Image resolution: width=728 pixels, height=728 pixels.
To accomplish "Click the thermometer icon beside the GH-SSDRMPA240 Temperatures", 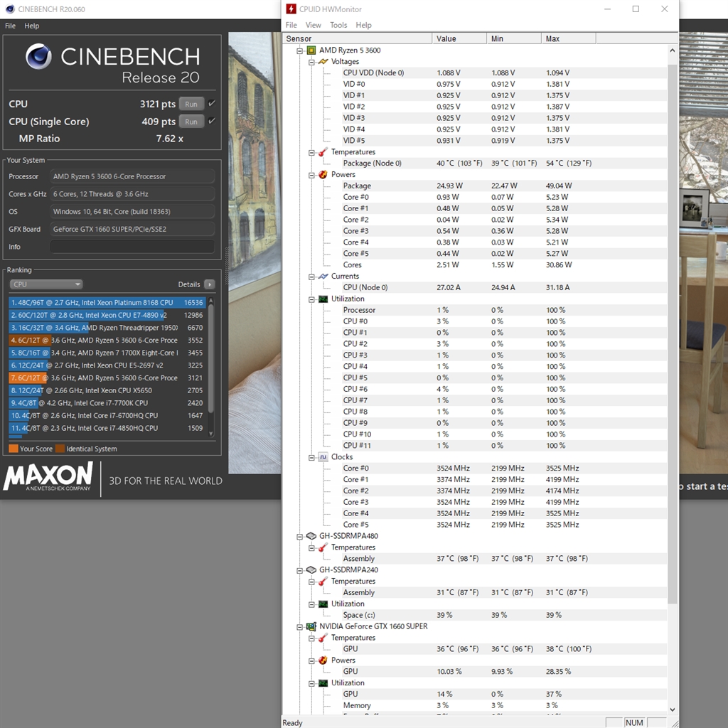I will click(323, 582).
